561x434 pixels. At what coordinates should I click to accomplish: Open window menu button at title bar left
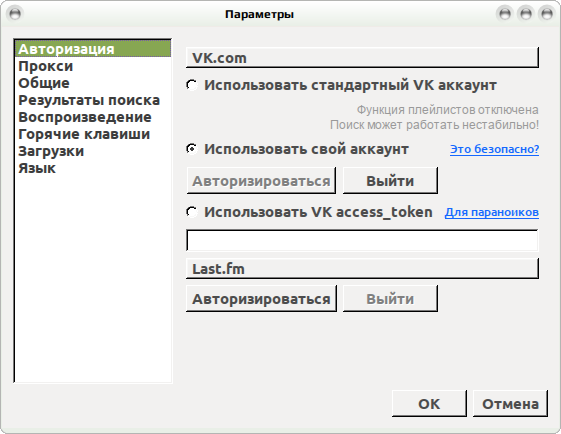coord(15,14)
